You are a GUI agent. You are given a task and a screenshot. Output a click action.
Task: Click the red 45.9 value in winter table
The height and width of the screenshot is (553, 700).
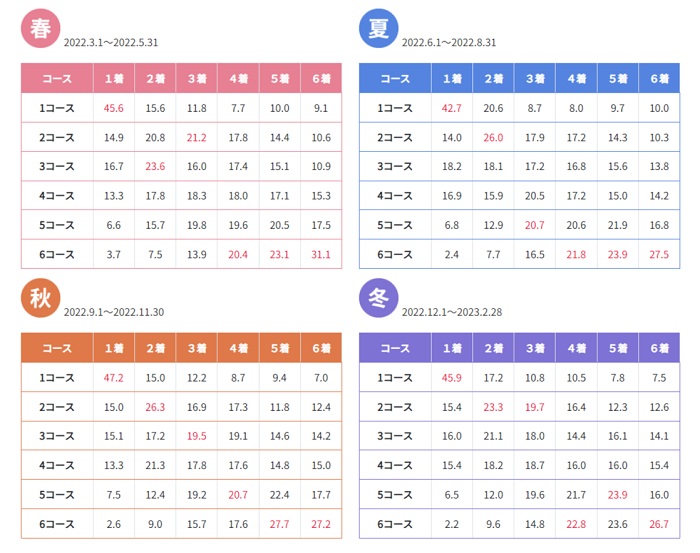tap(452, 378)
